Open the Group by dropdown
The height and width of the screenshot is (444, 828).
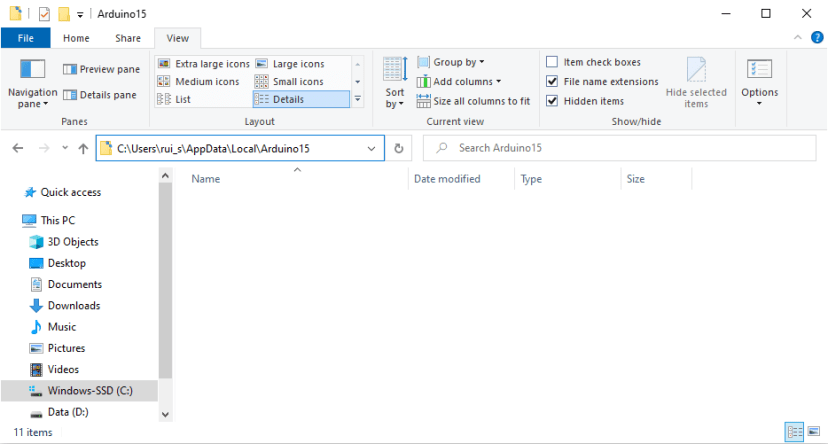pos(459,62)
